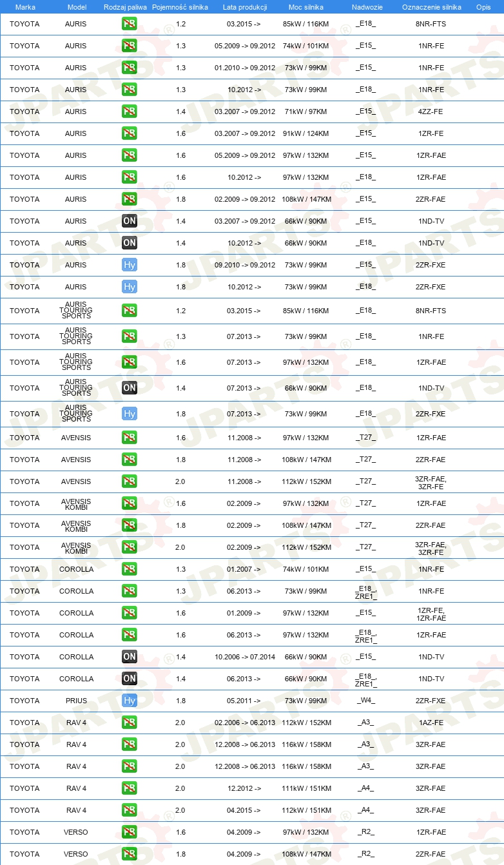Click petrol icon for AURIS TOURING SPORTS 1.3

pos(130,336)
